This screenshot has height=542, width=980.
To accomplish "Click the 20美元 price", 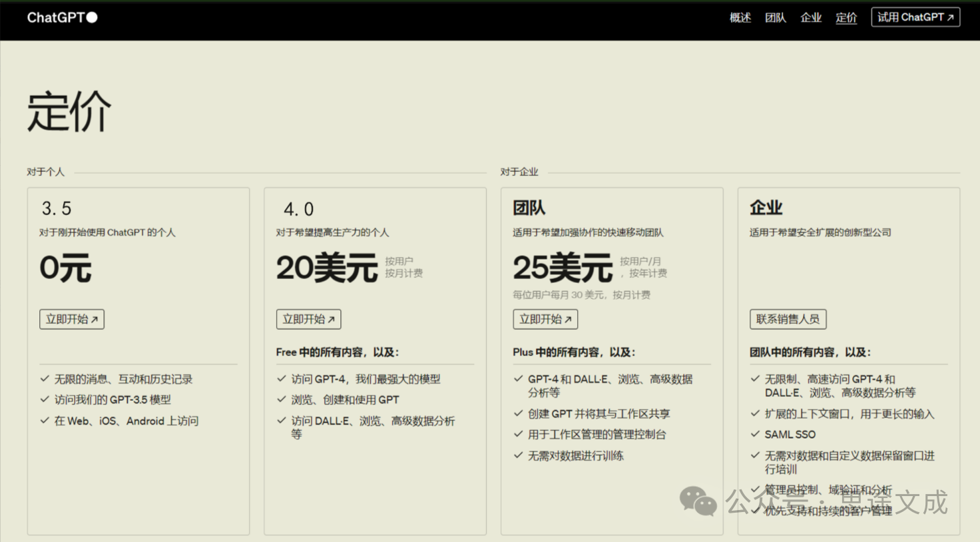I will click(x=327, y=268).
